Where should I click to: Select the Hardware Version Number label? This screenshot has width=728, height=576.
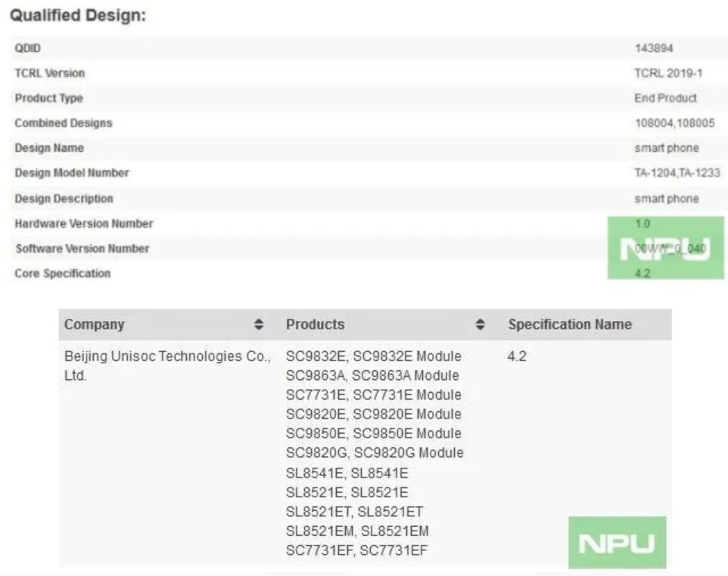point(84,224)
